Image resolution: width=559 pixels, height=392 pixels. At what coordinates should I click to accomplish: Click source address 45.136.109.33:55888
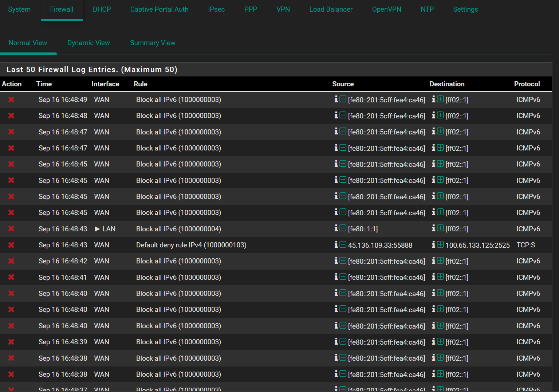coord(380,246)
